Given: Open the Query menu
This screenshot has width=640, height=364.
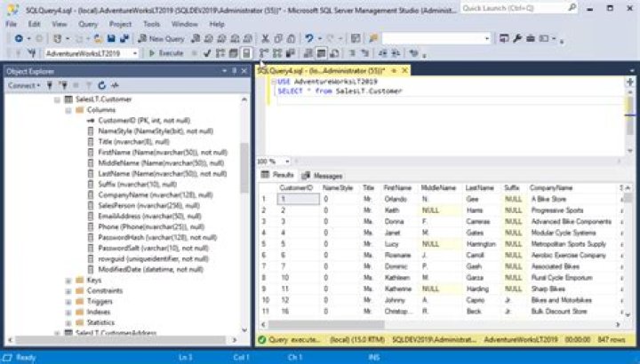Looking at the screenshot, I should pos(87,24).
